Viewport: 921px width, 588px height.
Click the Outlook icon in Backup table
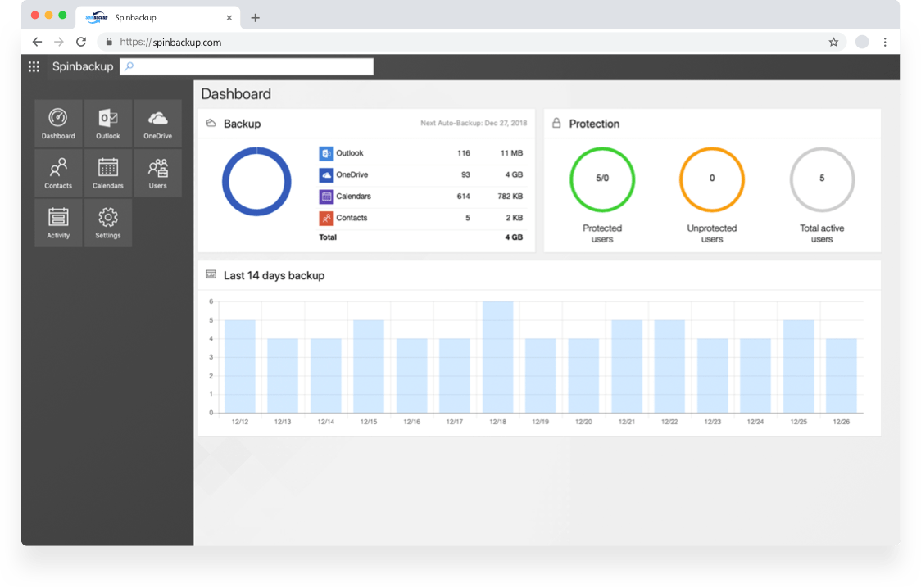click(326, 153)
